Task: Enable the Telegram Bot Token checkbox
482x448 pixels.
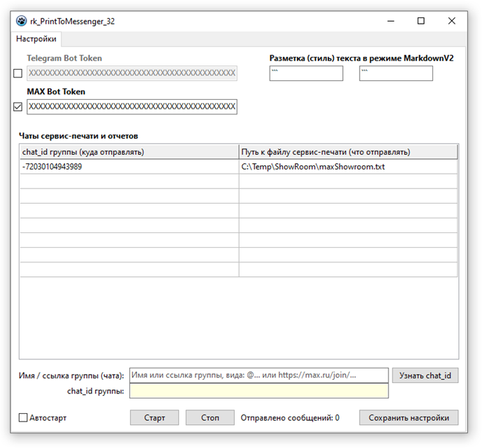Action: pyautogui.click(x=18, y=74)
